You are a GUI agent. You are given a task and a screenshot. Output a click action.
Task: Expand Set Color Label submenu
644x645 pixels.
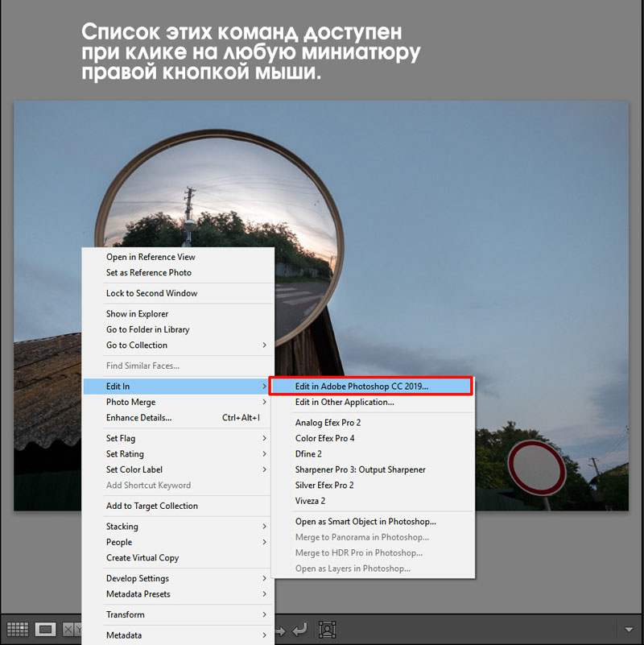click(176, 469)
